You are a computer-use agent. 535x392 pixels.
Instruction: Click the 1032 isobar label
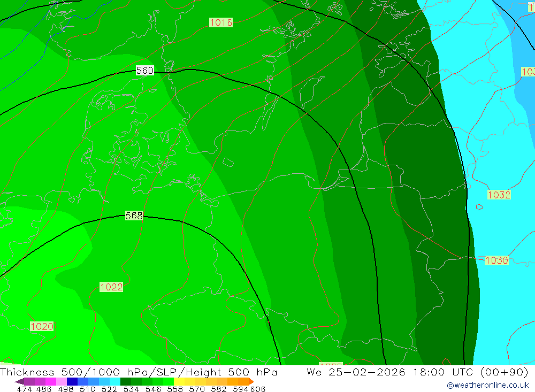point(499,195)
